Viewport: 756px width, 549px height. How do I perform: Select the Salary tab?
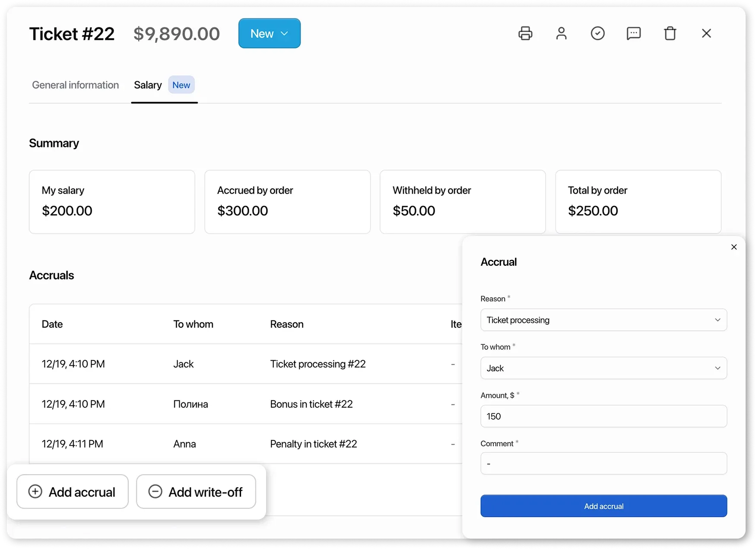pyautogui.click(x=148, y=85)
